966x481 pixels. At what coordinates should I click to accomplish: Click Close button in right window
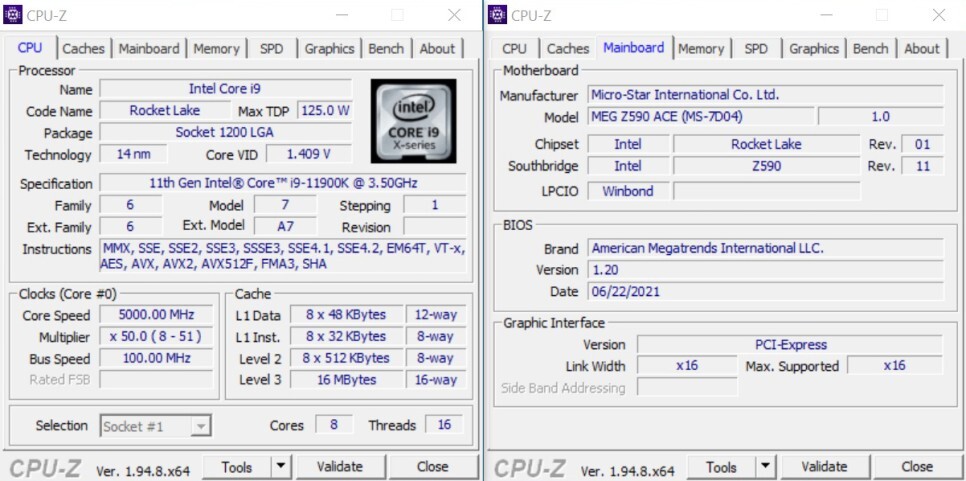coord(918,467)
